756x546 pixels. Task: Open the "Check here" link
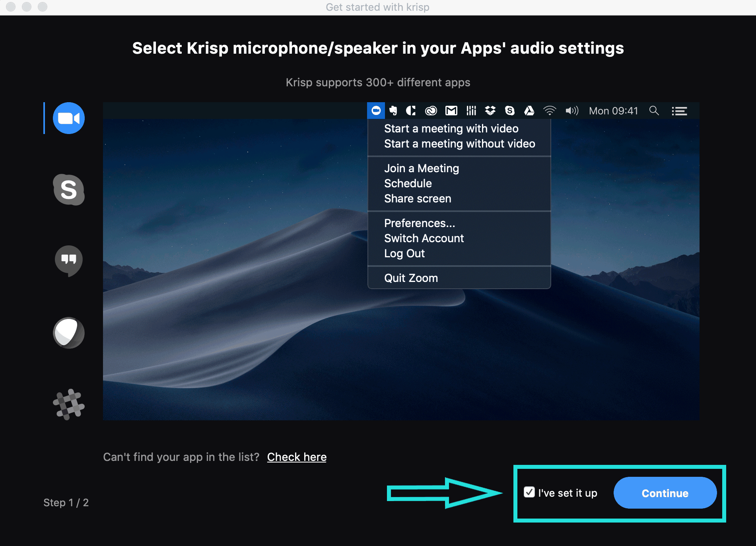pyautogui.click(x=297, y=457)
